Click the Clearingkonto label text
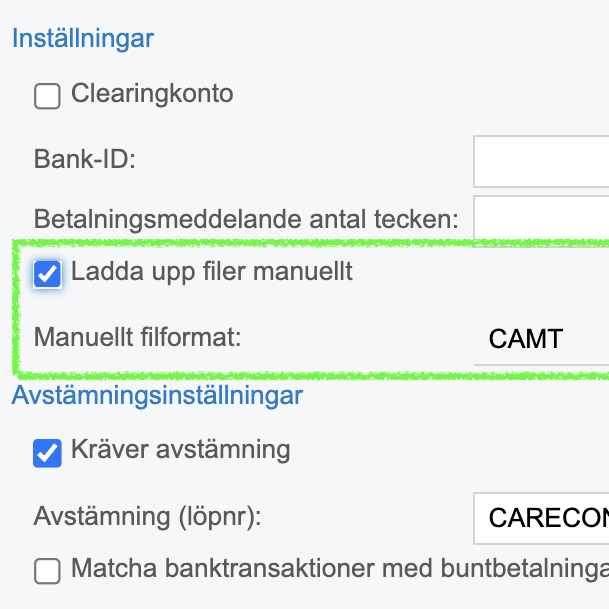 (152, 95)
